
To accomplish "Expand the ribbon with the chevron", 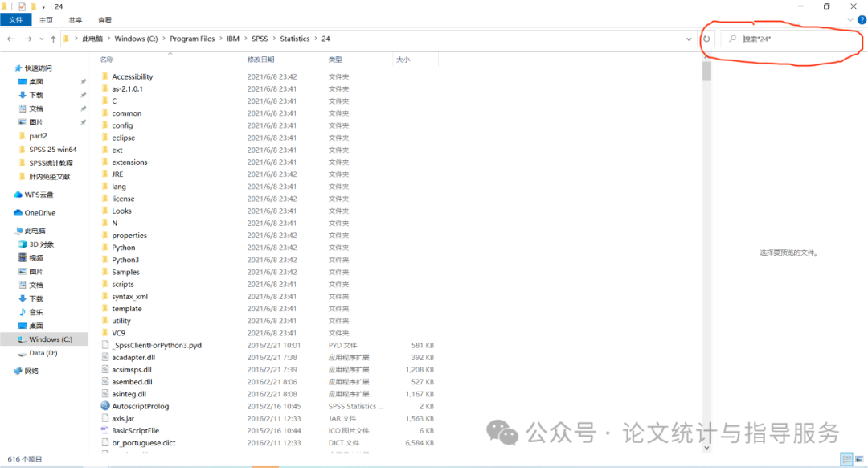I will (850, 20).
